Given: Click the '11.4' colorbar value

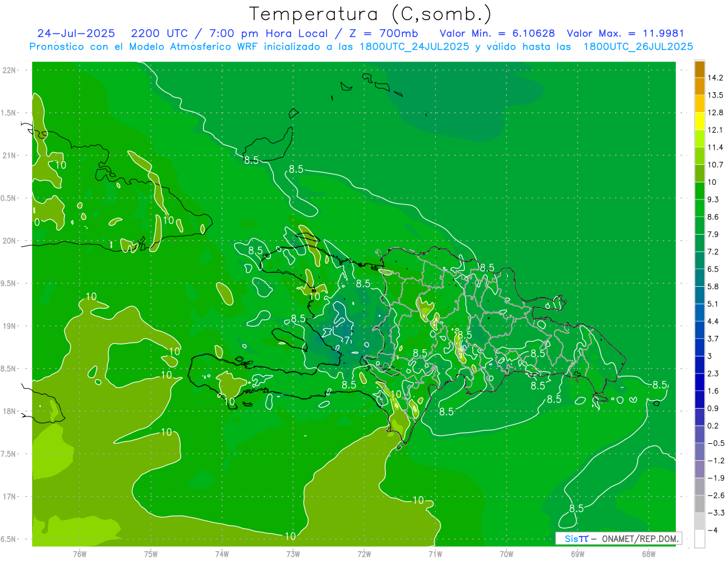Looking at the screenshot, I should [715, 147].
